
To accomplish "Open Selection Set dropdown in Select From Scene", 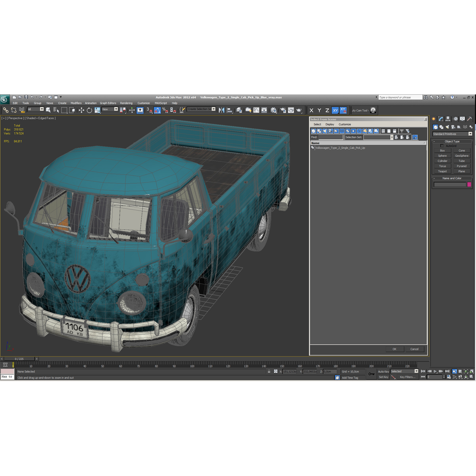I will 378,137.
